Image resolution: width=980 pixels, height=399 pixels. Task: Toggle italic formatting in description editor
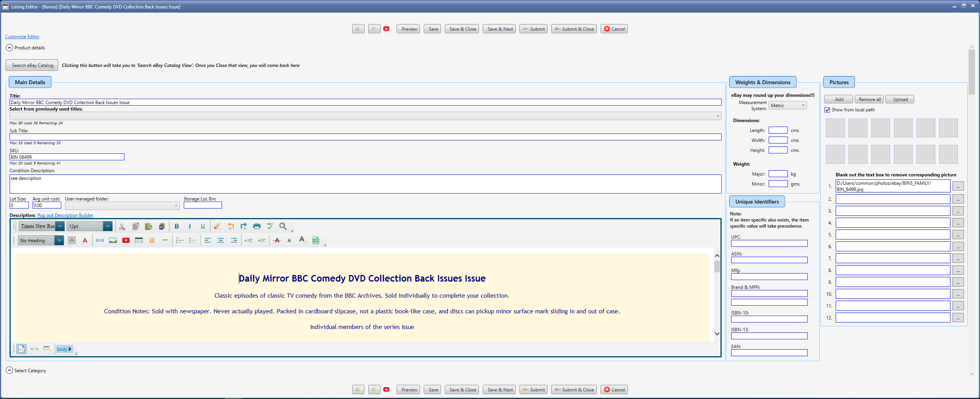pos(189,226)
